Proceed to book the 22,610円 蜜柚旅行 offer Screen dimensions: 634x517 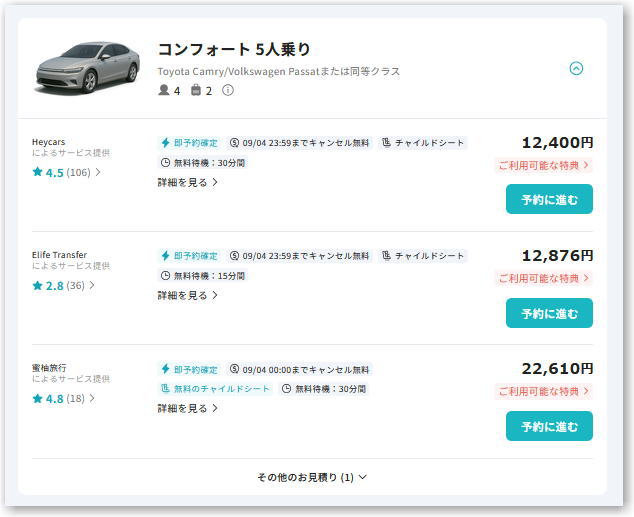549,426
